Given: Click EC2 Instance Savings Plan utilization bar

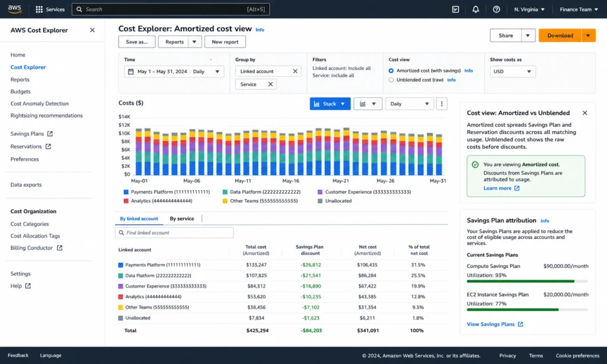Looking at the screenshot, I should [527, 310].
